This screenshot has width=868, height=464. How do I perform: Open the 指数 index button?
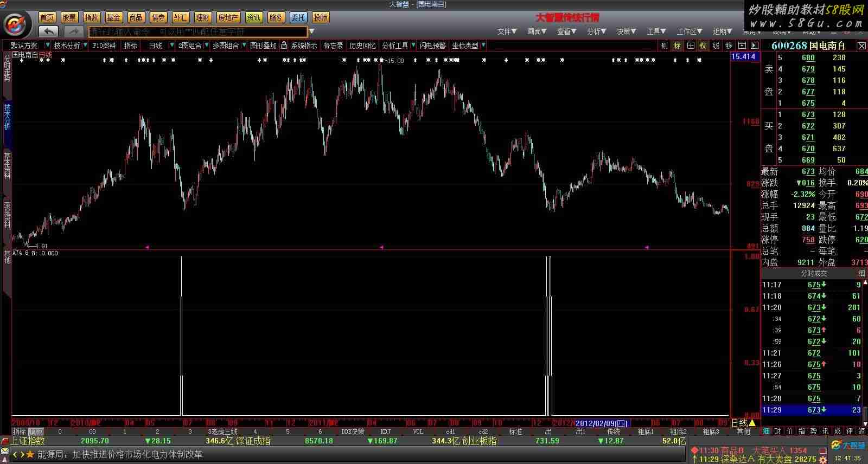pos(92,17)
